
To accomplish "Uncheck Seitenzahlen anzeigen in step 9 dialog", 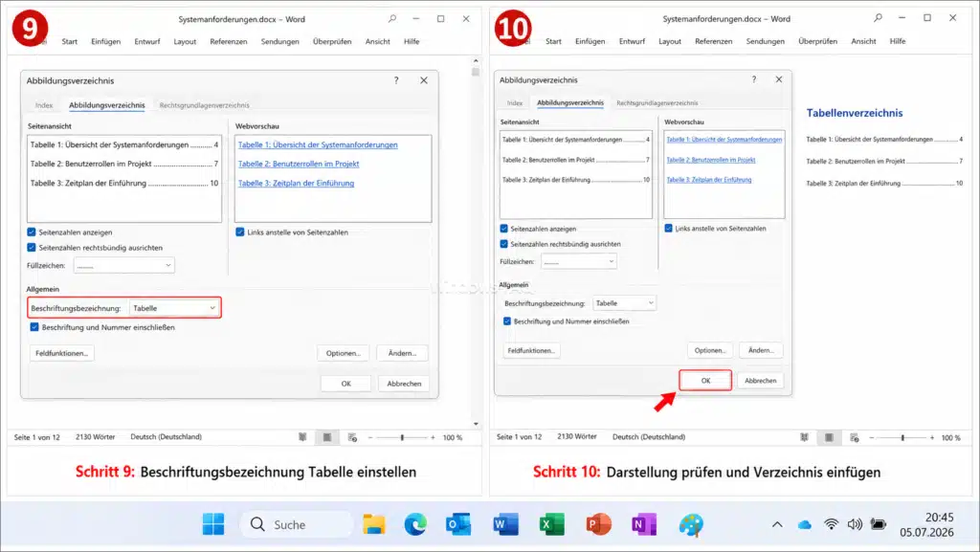I will coord(32,232).
